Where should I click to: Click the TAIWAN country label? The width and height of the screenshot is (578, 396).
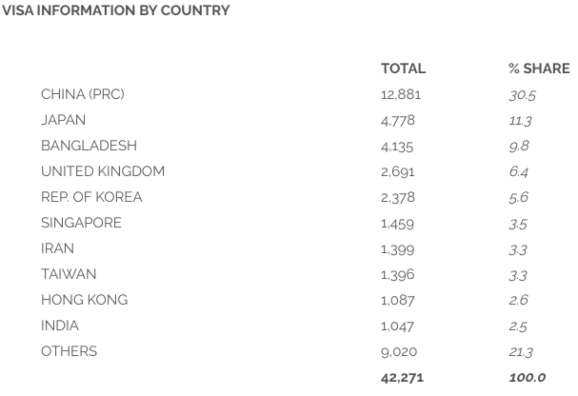coord(69,274)
